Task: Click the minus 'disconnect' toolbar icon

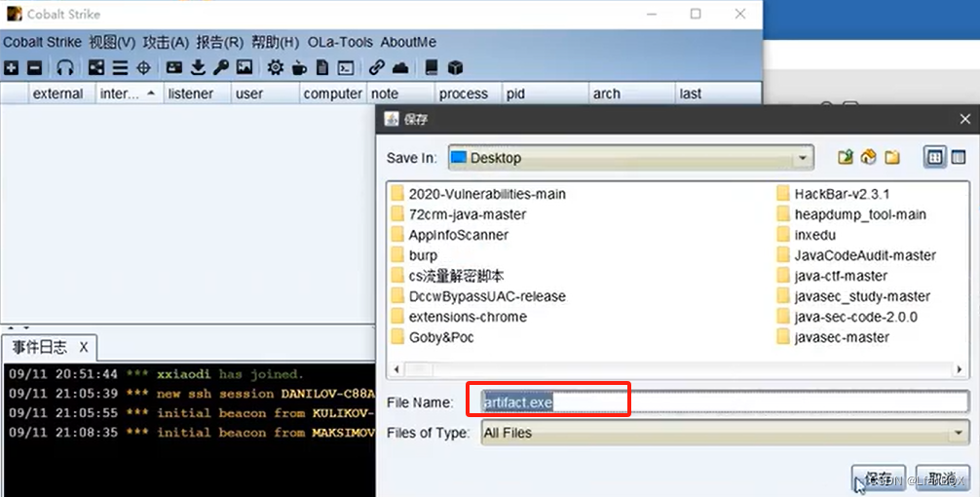Action: (35, 67)
